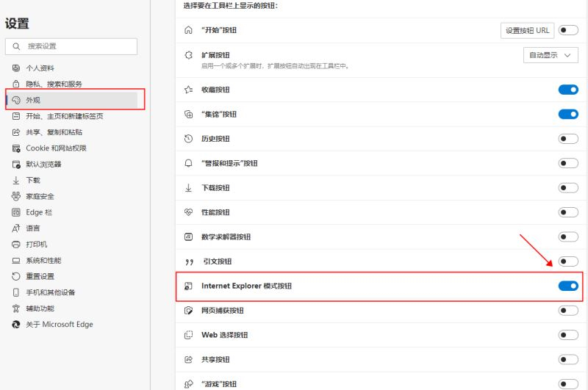Turn on the 网页捕获按钮 toggle

click(568, 311)
